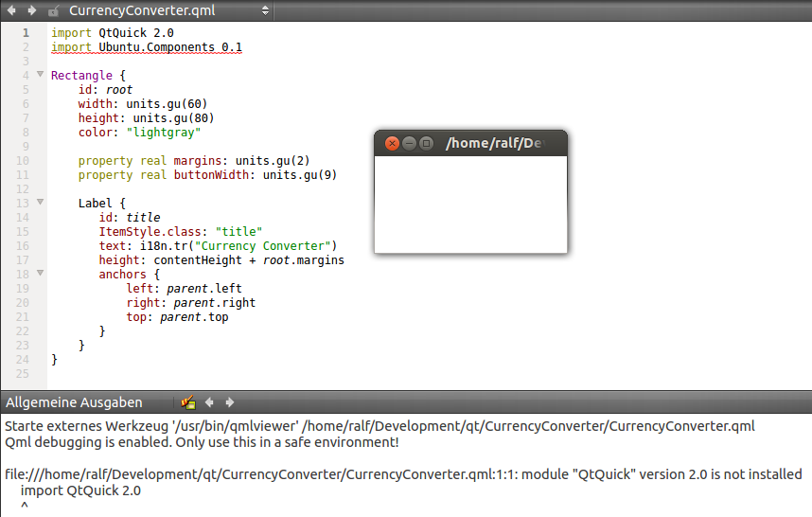This screenshot has width=812, height=517.
Task: Click the go forward arrow in editor toolbar
Action: (31, 10)
